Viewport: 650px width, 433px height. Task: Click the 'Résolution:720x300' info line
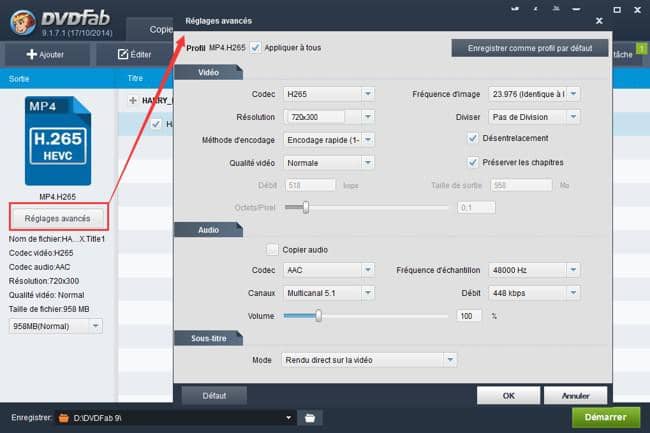44,281
